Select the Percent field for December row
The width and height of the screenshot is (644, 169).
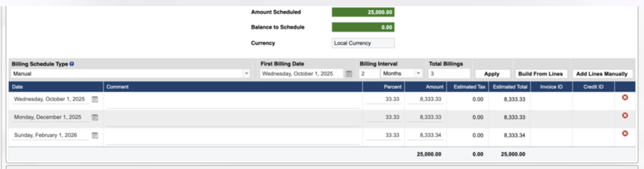pyautogui.click(x=384, y=117)
